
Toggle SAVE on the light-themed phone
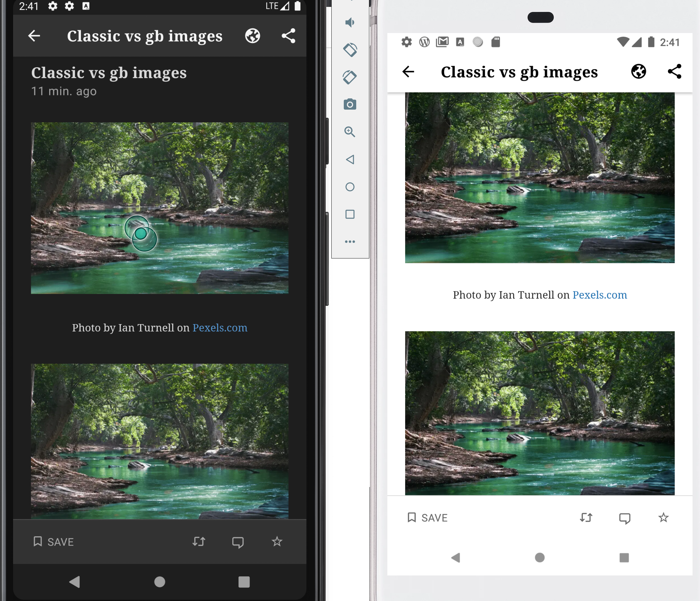427,518
